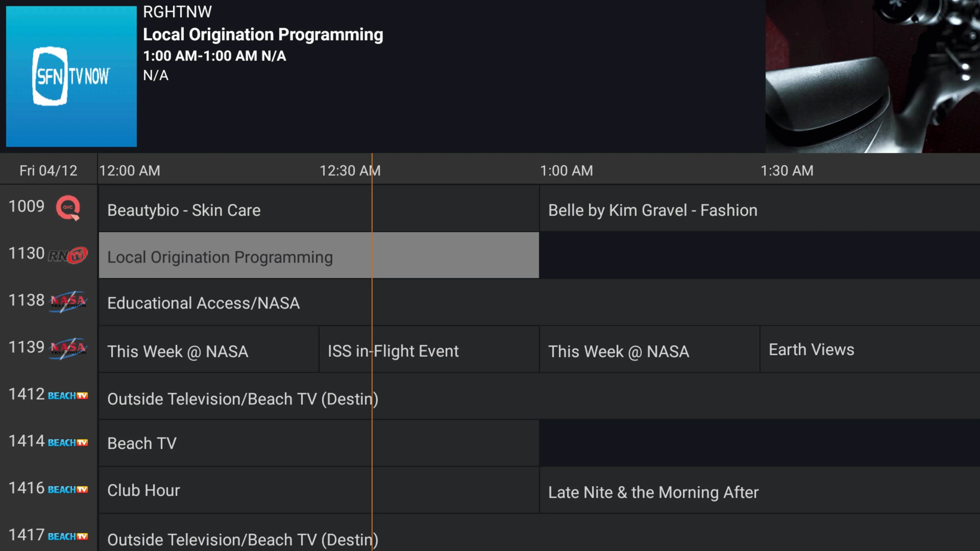Click the live video preview in the corner
Screen dimensions: 980x551
871,76
